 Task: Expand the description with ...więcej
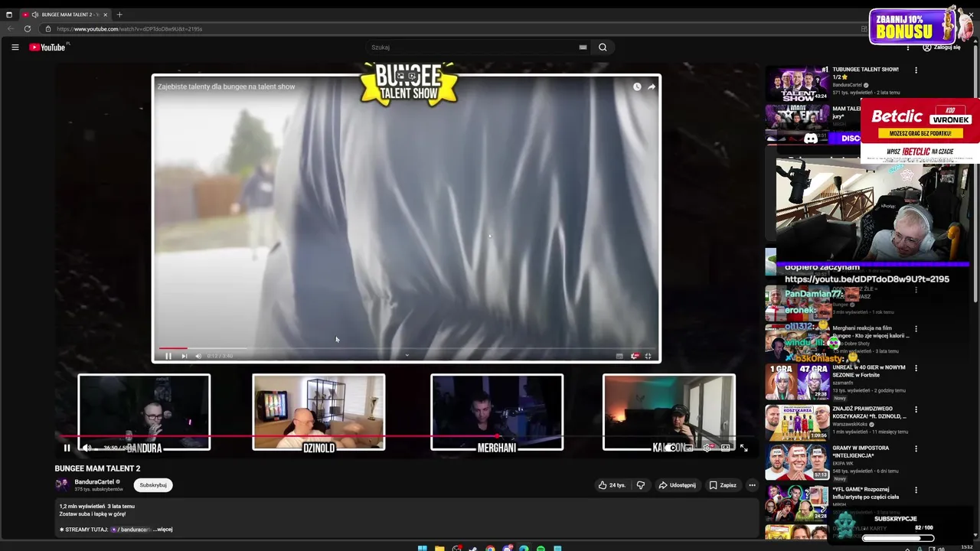coord(162,530)
